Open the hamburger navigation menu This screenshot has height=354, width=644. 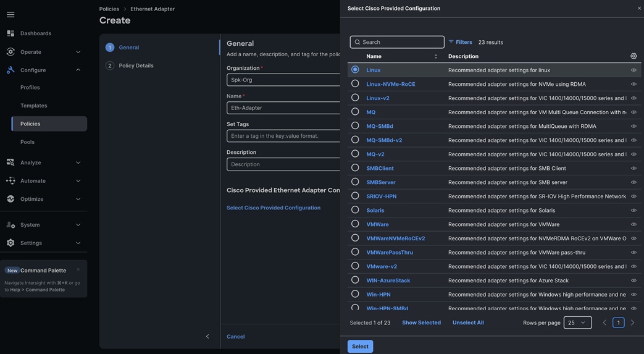(10, 14)
